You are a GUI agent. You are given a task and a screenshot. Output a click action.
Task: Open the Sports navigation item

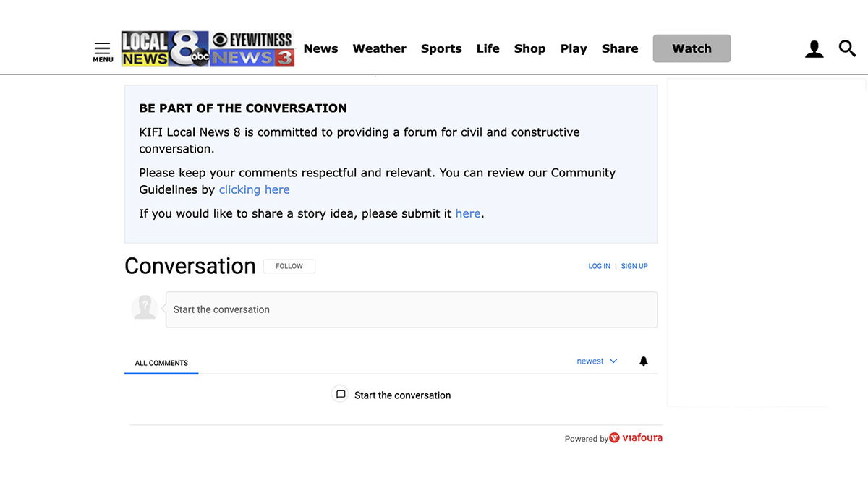441,48
